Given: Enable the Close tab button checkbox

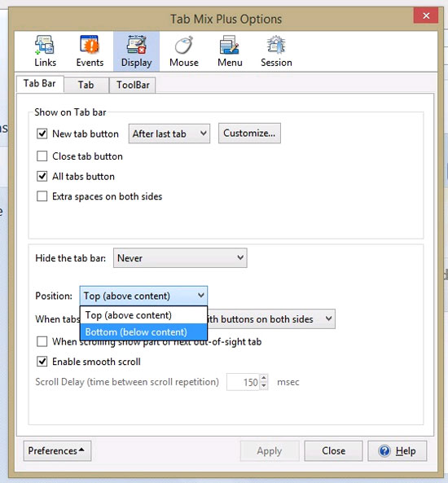Looking at the screenshot, I should tap(42, 156).
